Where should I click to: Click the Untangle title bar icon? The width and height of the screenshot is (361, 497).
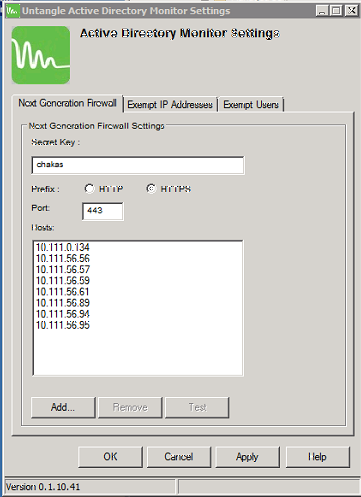12,11
